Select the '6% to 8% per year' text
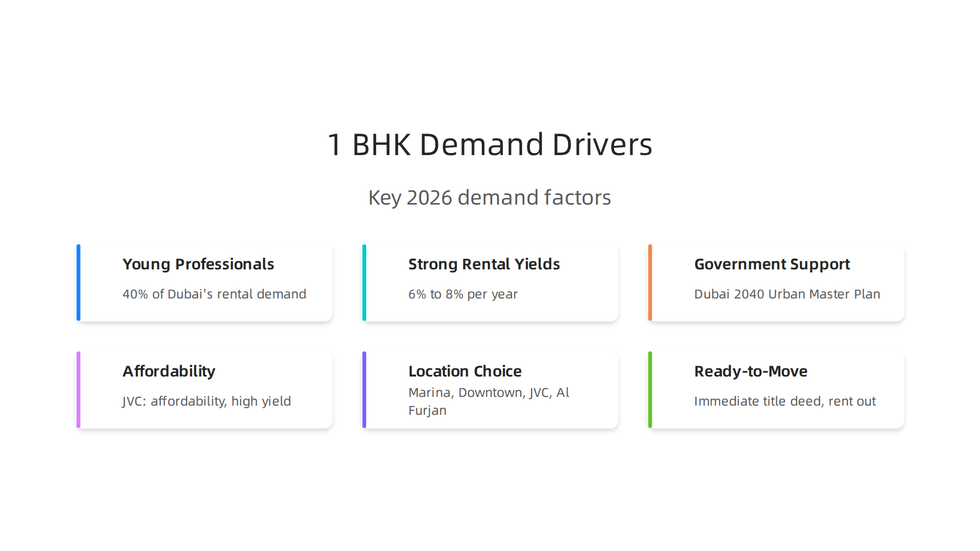 [x=463, y=294]
